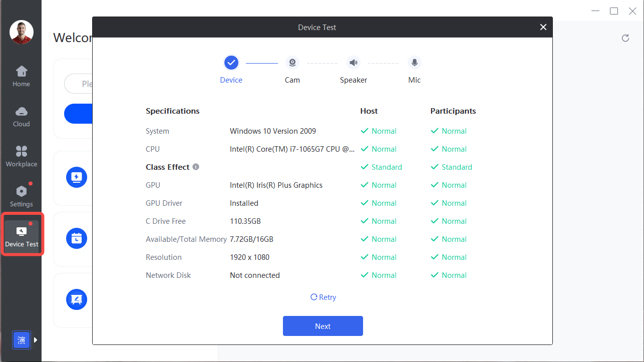Click the blue whiteboard presentation icon
Viewport: 644px width, 362px height.
(x=77, y=299)
